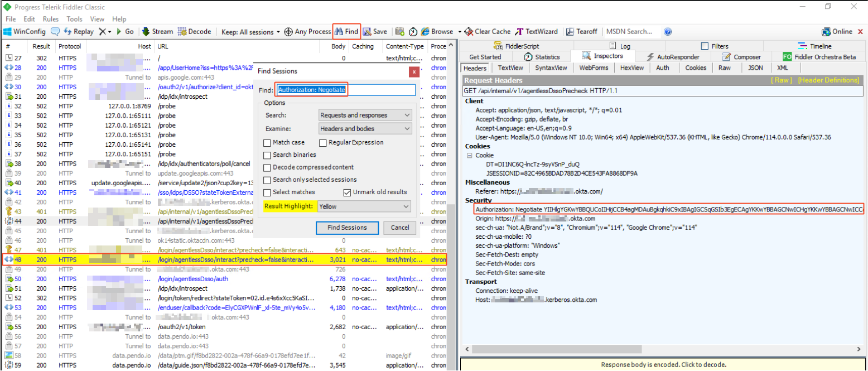Open the Edit menu
Screen dimensions: 868x371
pyautogui.click(x=29, y=19)
